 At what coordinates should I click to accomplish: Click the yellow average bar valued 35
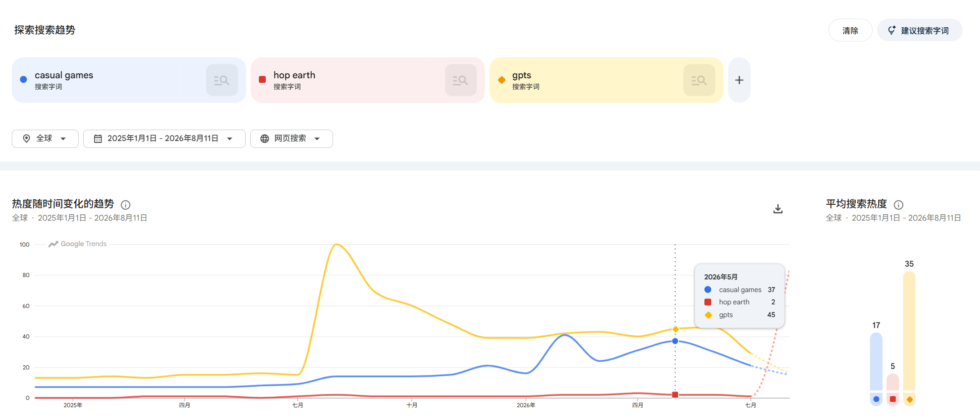909,331
